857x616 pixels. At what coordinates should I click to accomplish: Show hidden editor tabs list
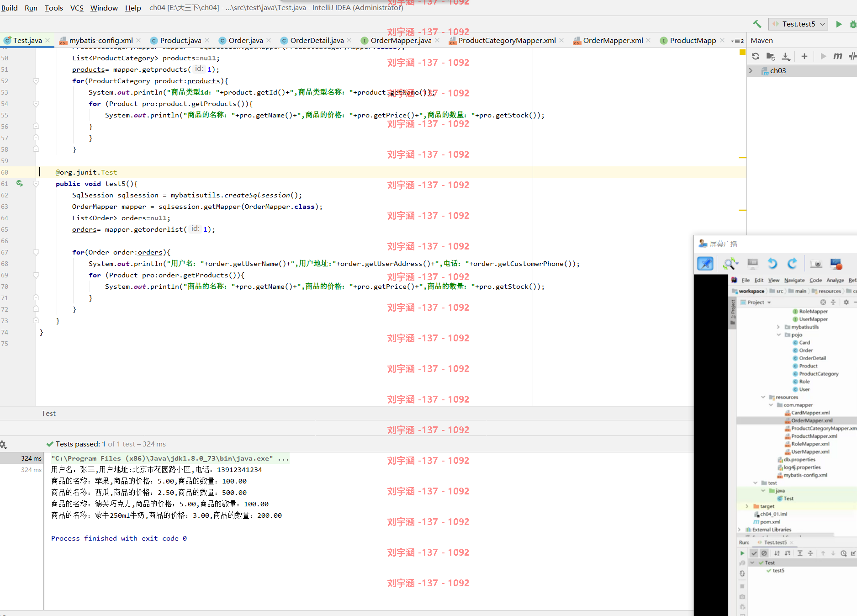[737, 41]
